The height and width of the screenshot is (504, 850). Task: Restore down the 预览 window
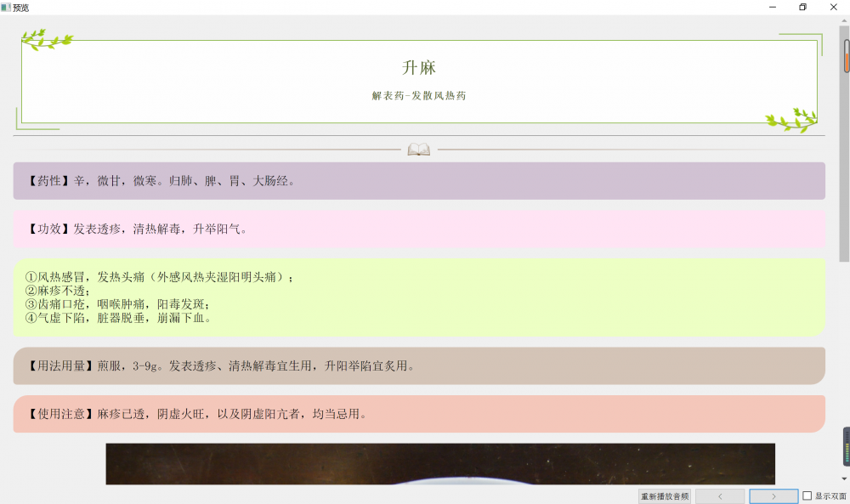(803, 7)
